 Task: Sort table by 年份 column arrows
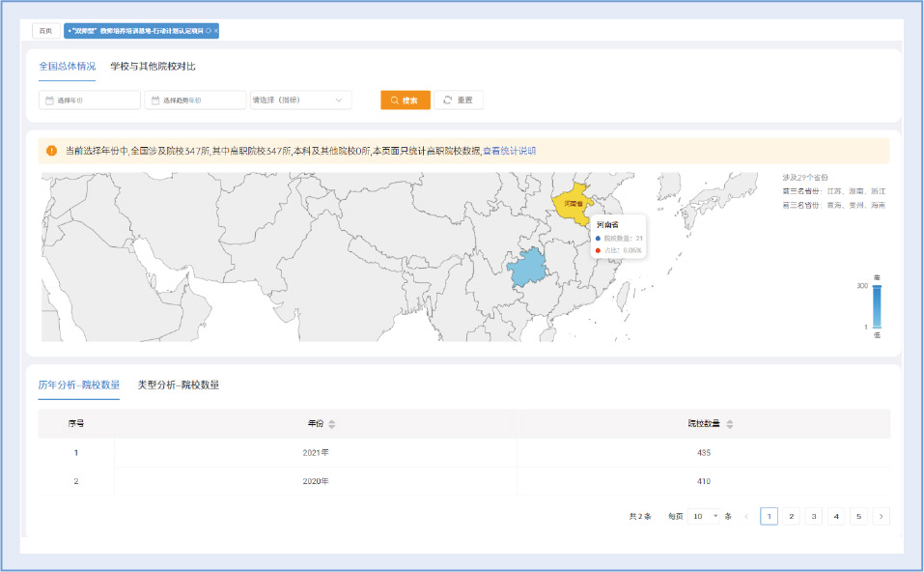point(332,424)
